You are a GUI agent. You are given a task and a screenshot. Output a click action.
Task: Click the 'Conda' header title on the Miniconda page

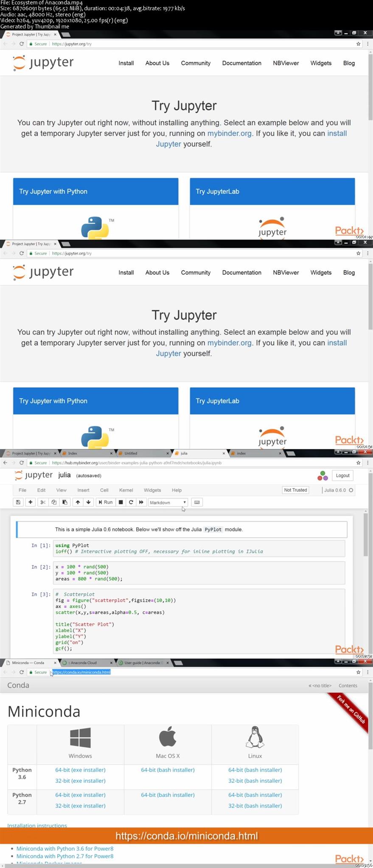[18, 685]
